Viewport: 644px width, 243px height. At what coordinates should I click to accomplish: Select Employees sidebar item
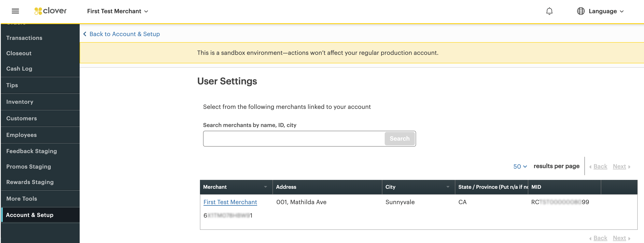pyautogui.click(x=21, y=135)
